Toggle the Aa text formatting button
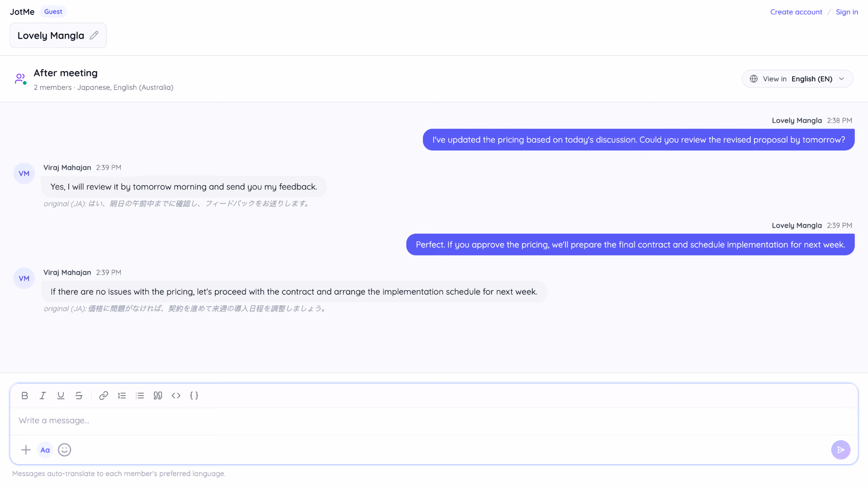 point(45,450)
